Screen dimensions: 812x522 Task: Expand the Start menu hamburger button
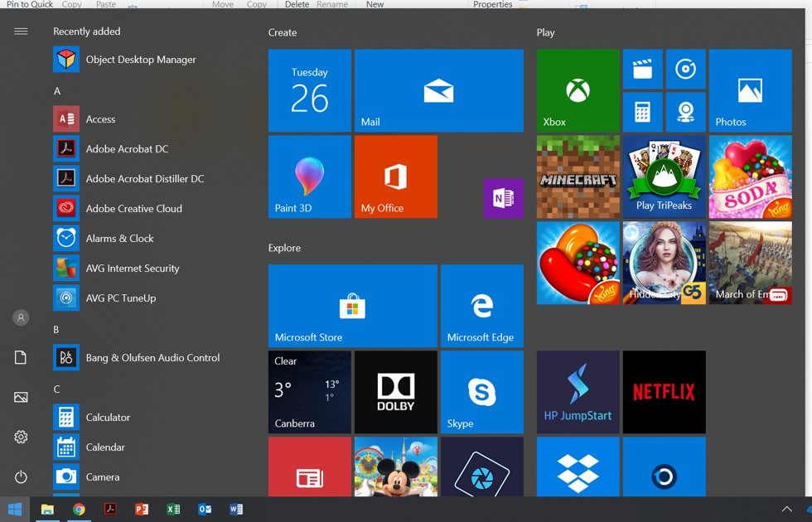[x=21, y=31]
